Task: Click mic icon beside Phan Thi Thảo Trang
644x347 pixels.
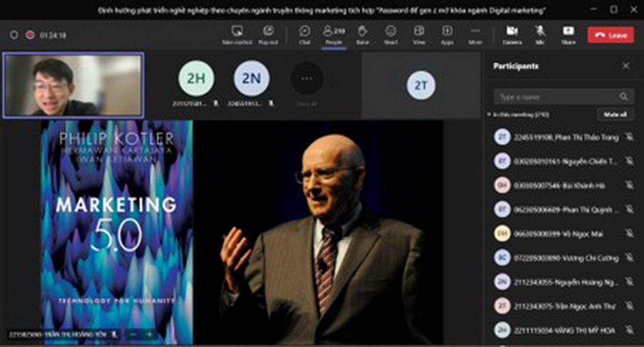Action: [x=629, y=137]
